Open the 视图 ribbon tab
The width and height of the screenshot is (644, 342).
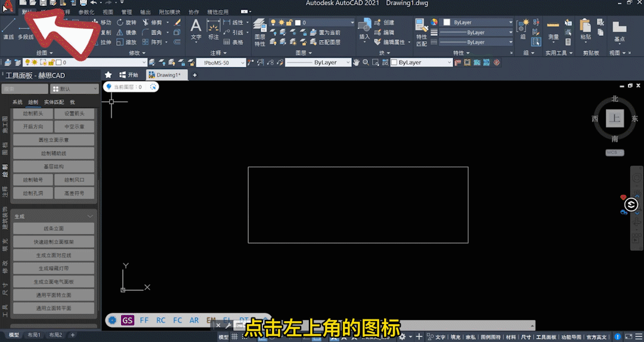click(107, 12)
